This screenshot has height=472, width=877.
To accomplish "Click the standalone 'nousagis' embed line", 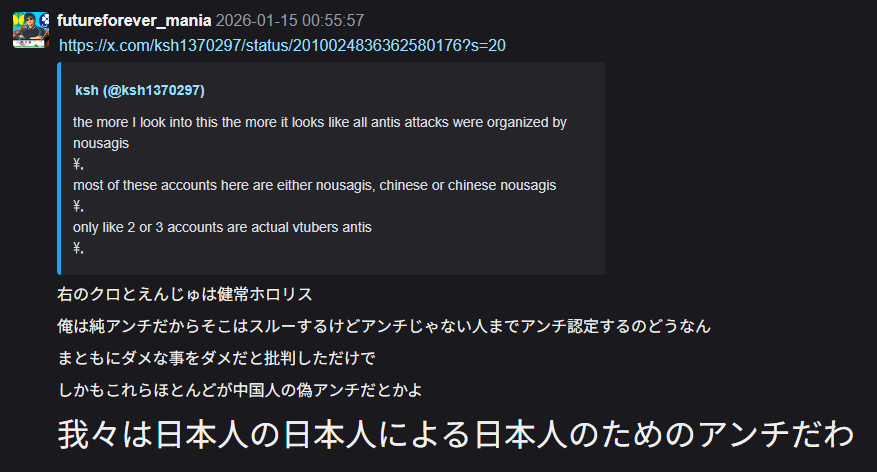I will (101, 144).
